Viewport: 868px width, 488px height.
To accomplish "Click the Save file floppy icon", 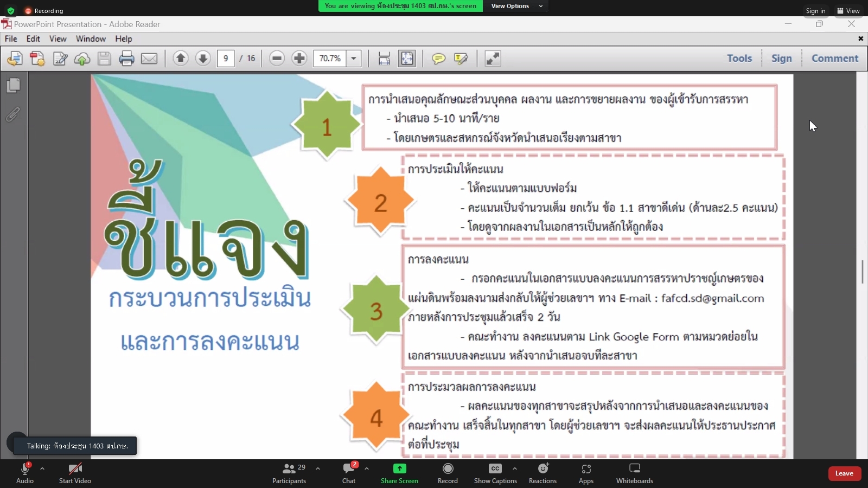I will coord(104,59).
